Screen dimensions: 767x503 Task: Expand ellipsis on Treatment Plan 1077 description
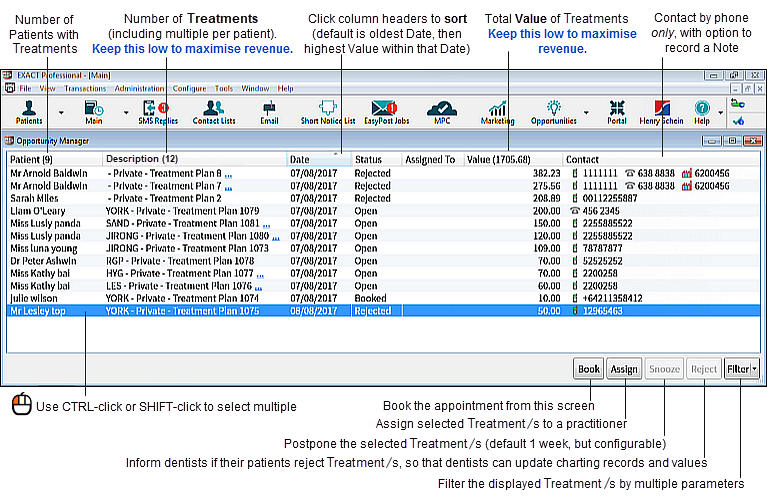tap(260, 275)
